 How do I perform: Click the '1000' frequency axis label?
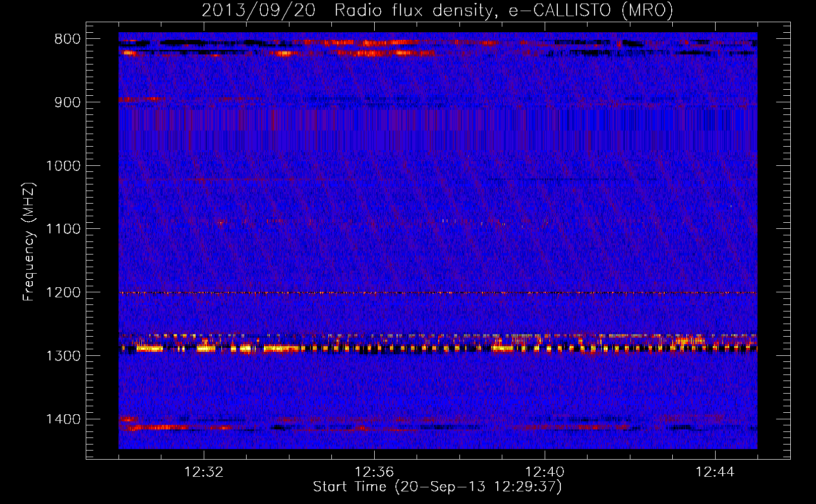coord(63,166)
